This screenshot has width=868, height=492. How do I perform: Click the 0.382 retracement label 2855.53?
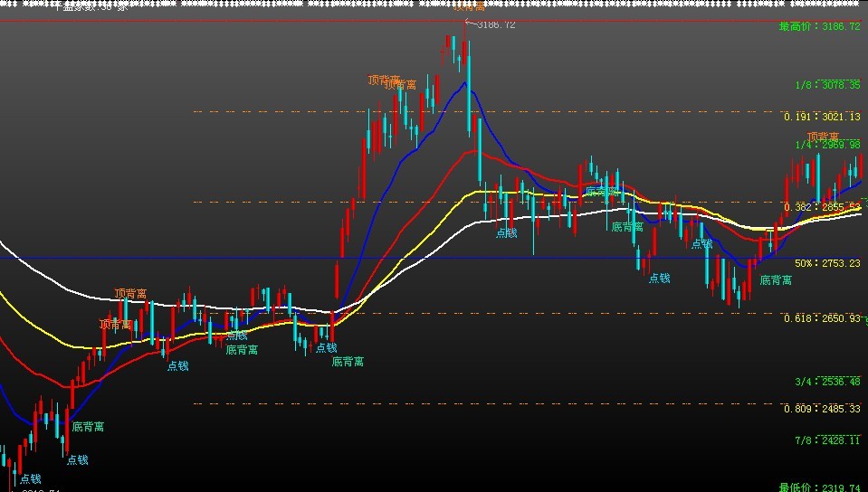point(822,207)
